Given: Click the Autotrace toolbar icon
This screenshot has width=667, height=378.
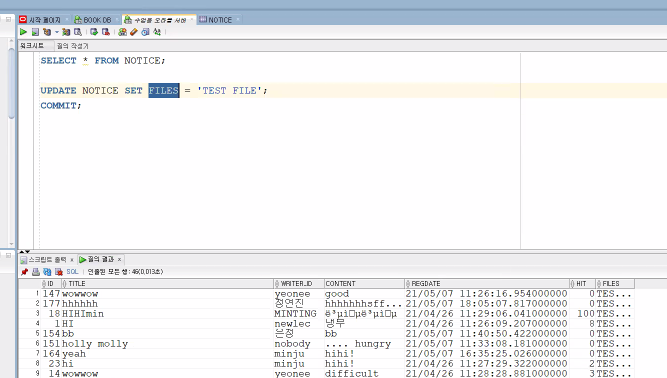Looking at the screenshot, I should click(66, 32).
